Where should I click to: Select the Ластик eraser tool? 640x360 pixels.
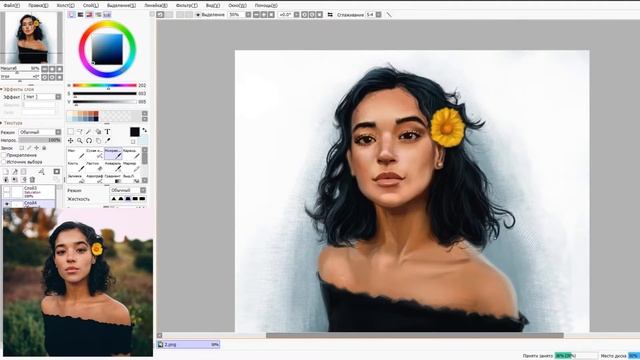click(95, 167)
